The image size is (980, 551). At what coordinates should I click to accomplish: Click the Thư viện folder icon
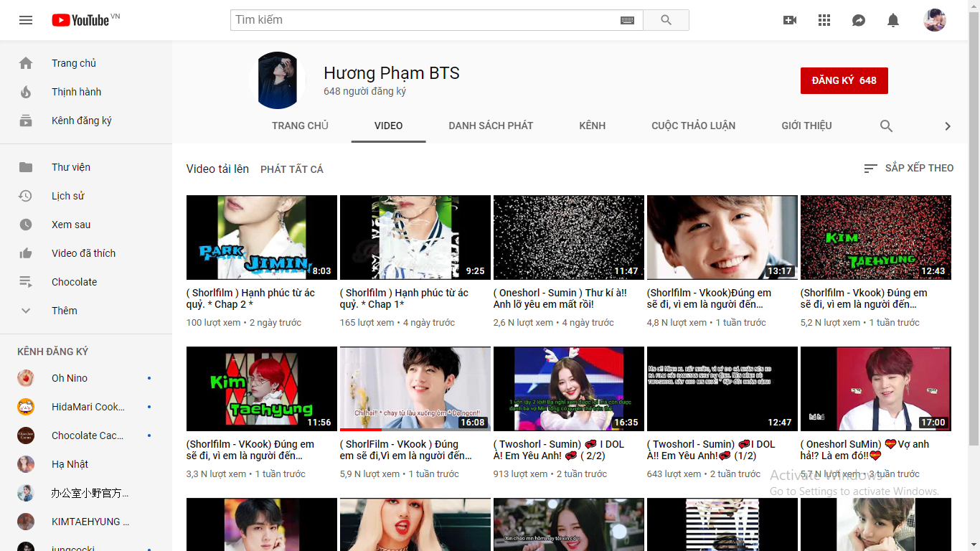point(26,167)
